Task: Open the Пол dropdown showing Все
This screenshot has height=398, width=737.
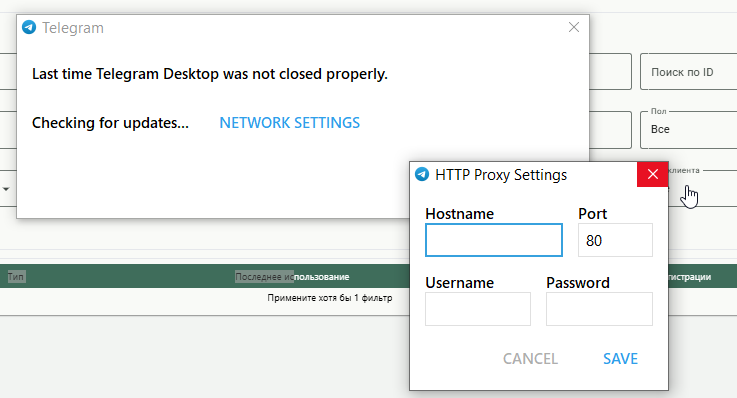Action: coord(689,130)
